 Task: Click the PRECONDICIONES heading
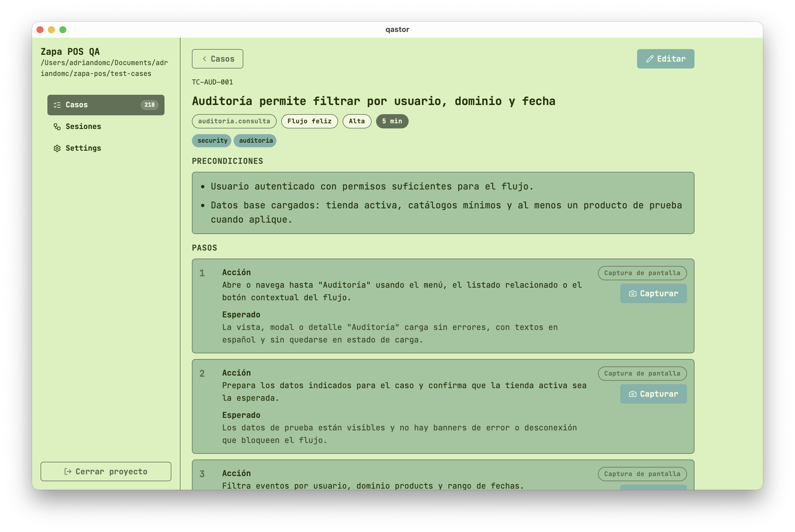pyautogui.click(x=227, y=161)
